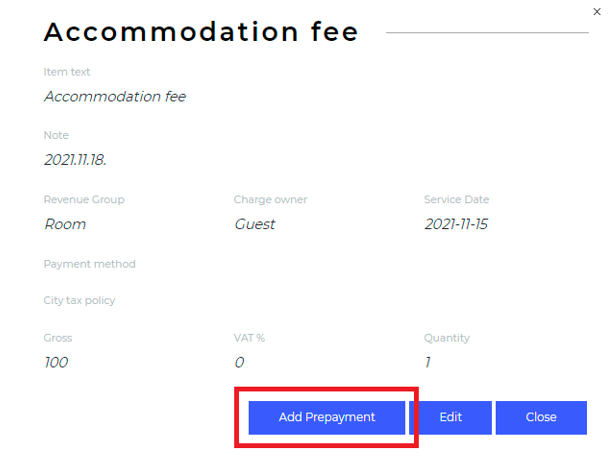Close the dialog with the Close button
Viewport: 613px width, 456px height.
(x=541, y=417)
